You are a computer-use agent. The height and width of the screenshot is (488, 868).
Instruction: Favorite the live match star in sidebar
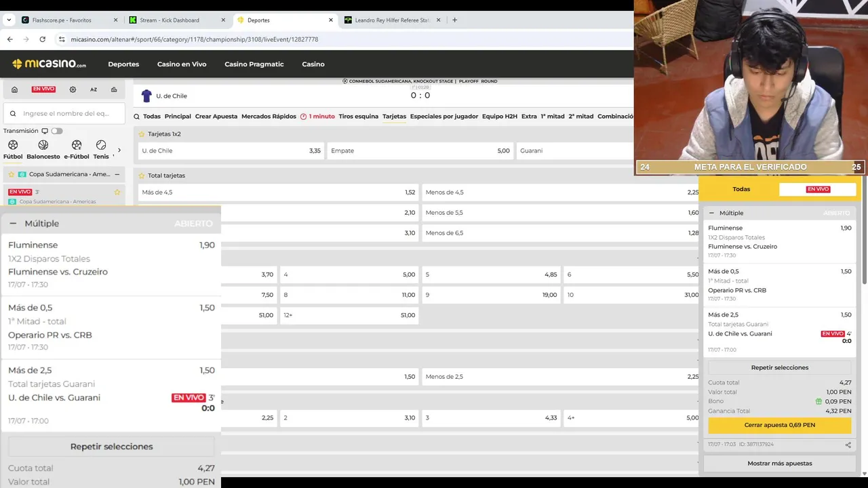pyautogui.click(x=117, y=192)
